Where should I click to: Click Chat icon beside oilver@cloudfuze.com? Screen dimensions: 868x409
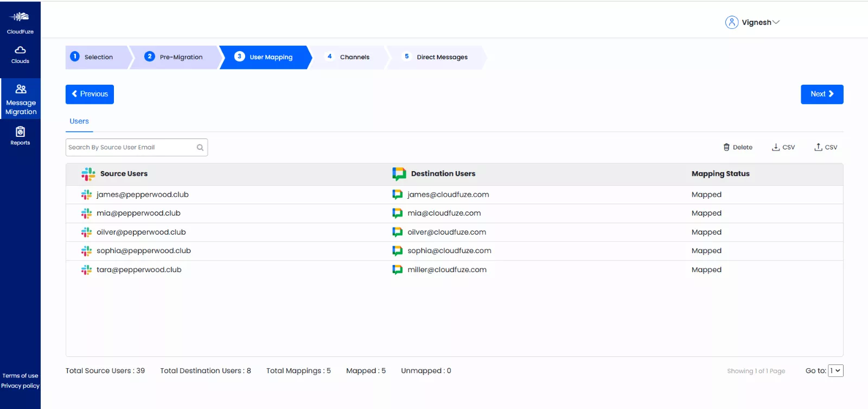pos(398,232)
